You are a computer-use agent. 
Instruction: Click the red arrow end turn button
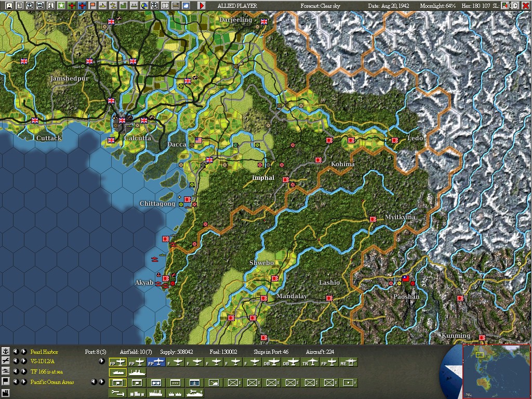(202, 5)
